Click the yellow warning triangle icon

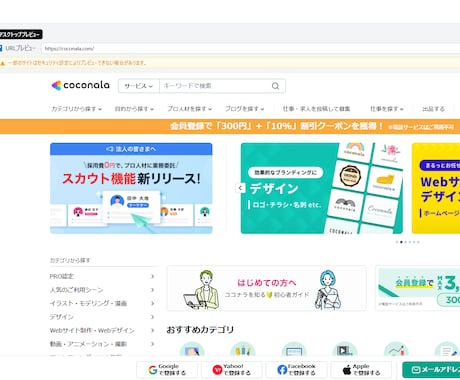(2, 63)
